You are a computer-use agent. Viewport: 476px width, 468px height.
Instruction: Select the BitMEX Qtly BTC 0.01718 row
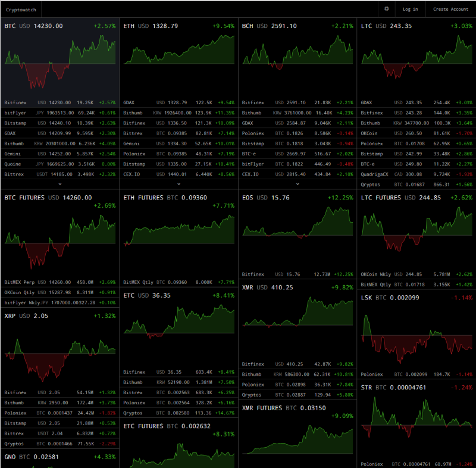tap(416, 285)
